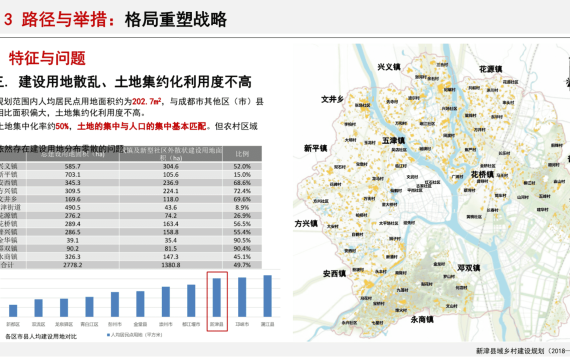This screenshot has width=570, height=360.
Task: Click table cell 26.9%
Action: [242, 216]
